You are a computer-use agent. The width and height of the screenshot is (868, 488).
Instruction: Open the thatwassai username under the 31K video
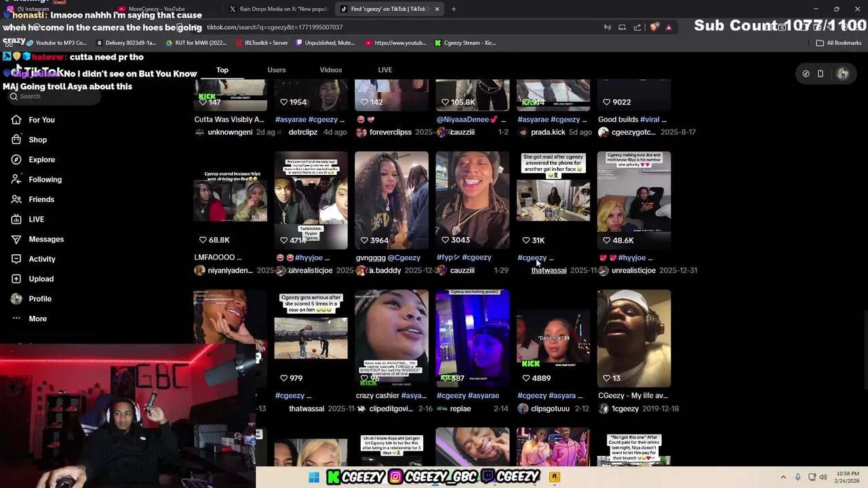(x=549, y=270)
